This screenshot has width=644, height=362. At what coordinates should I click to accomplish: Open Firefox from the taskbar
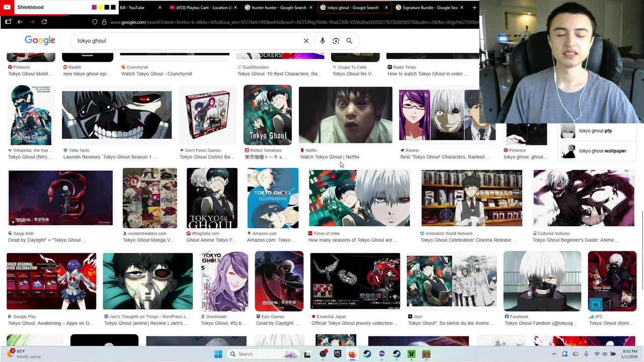click(352, 354)
